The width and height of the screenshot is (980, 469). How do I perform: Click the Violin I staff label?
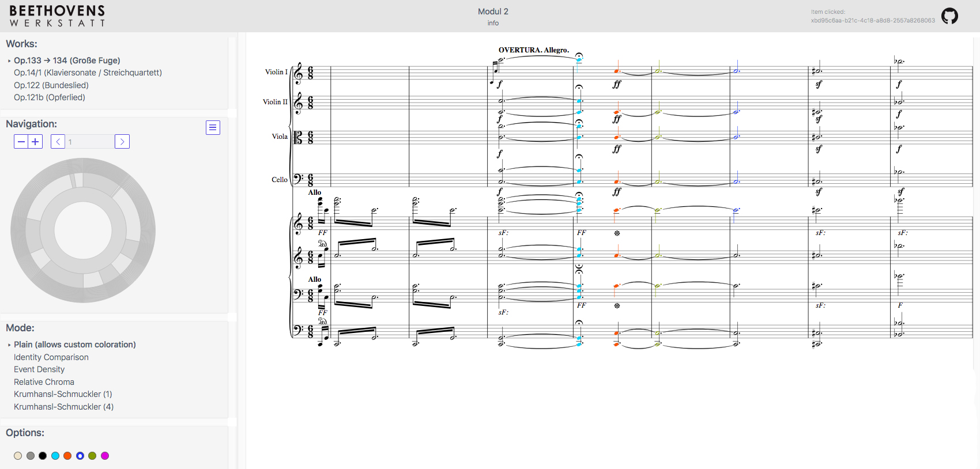[276, 72]
